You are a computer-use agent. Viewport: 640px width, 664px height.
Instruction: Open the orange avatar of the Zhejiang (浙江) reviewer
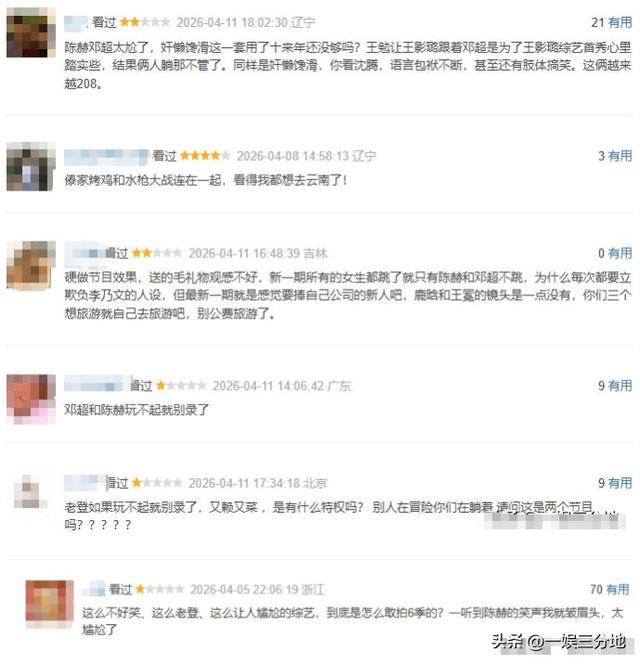point(49,604)
